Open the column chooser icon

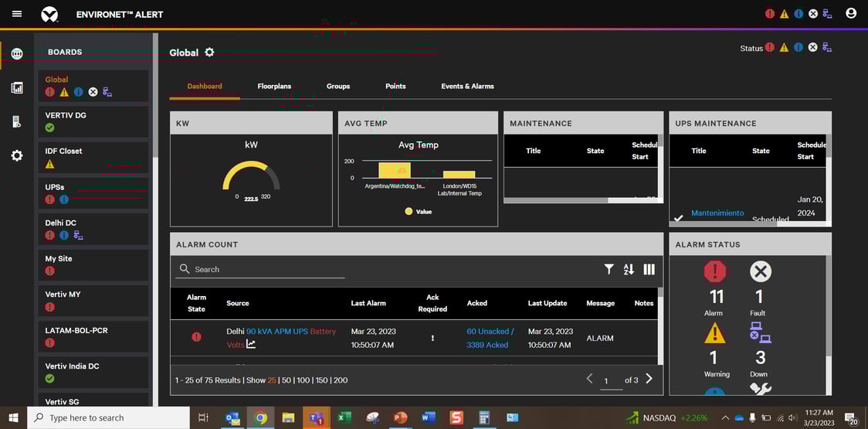click(x=649, y=269)
